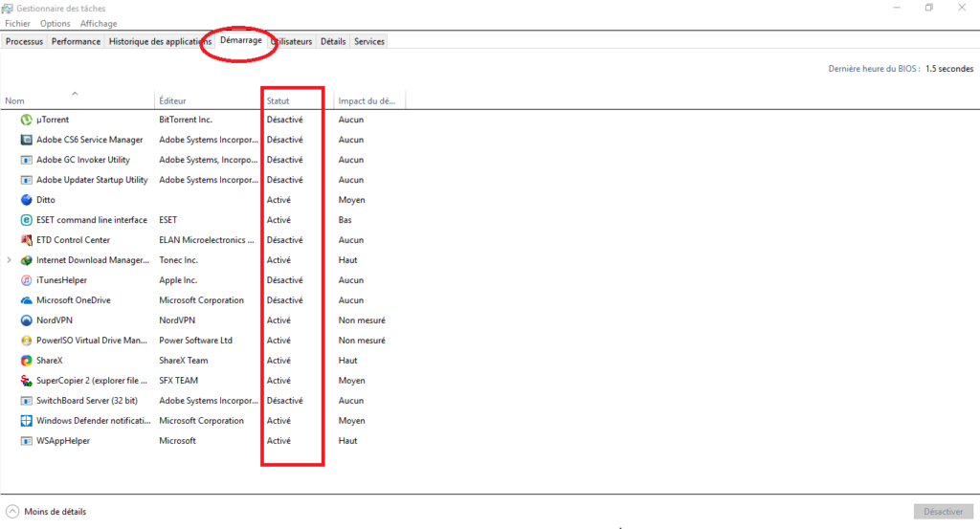980x529 pixels.
Task: Select the ShareX icon
Action: 26,361
